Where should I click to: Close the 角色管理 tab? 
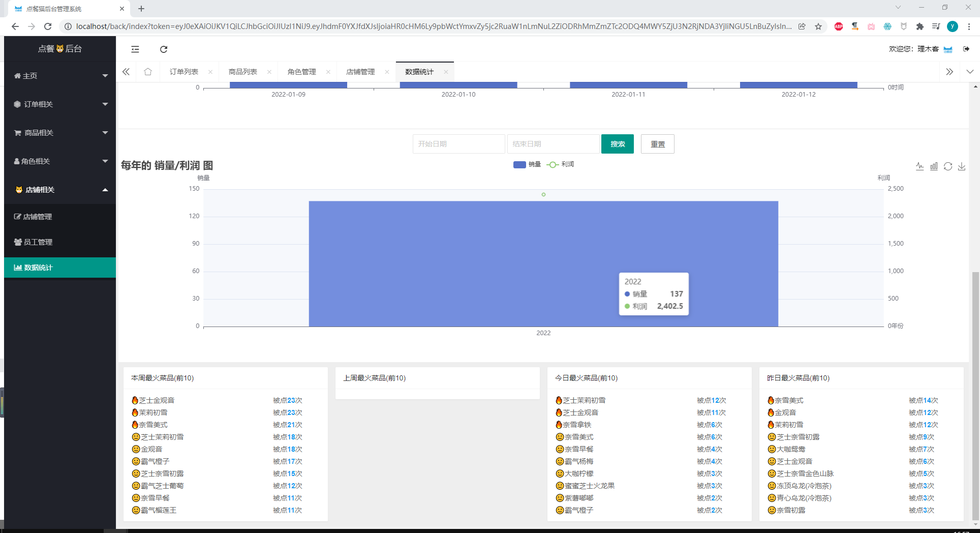(x=328, y=72)
